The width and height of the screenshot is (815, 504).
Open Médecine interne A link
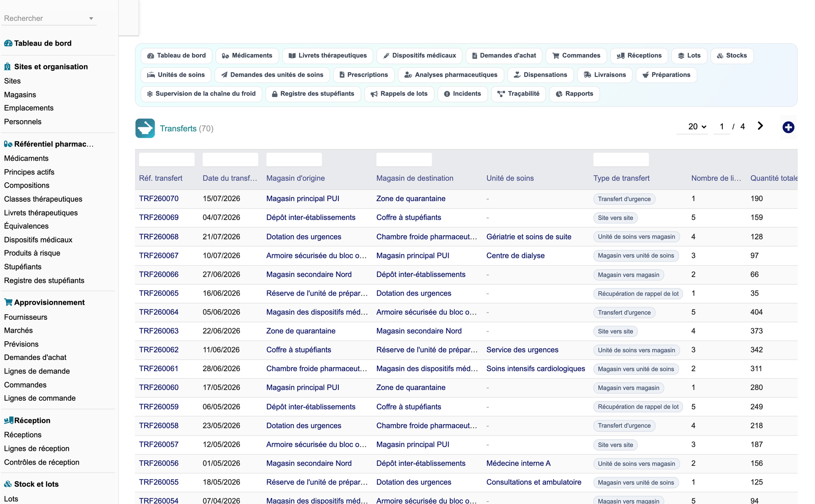pos(518,463)
